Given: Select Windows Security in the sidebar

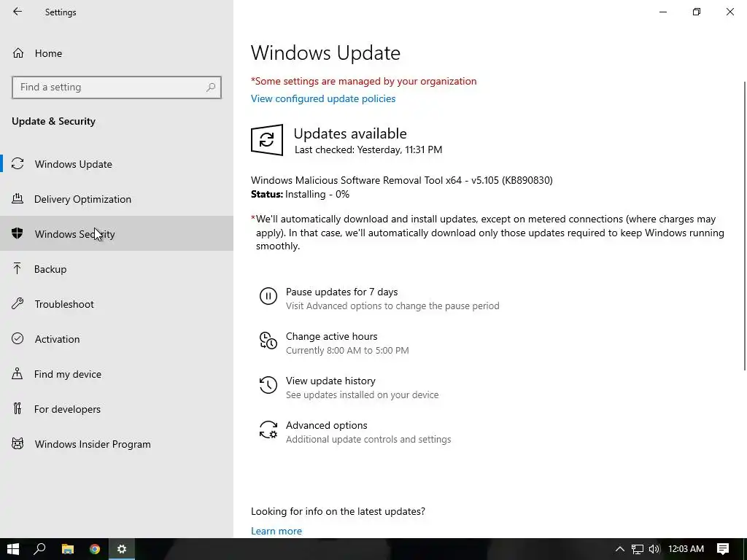Looking at the screenshot, I should pyautogui.click(x=117, y=233).
